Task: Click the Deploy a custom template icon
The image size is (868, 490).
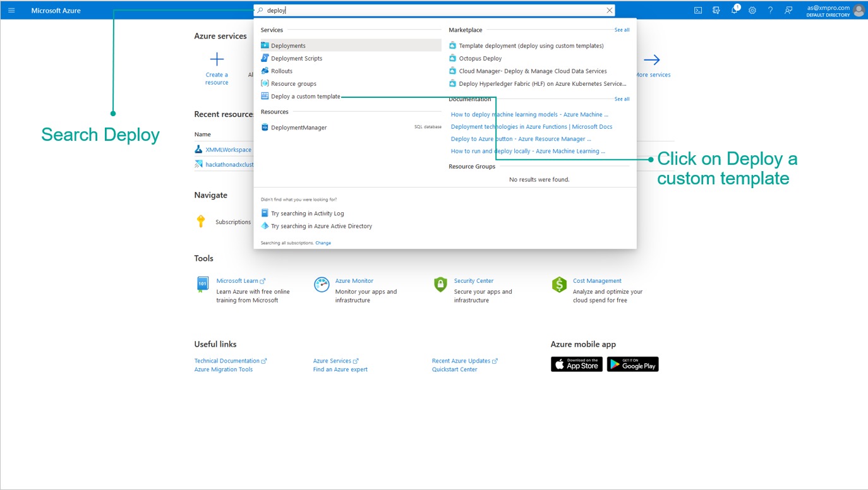Action: [265, 96]
